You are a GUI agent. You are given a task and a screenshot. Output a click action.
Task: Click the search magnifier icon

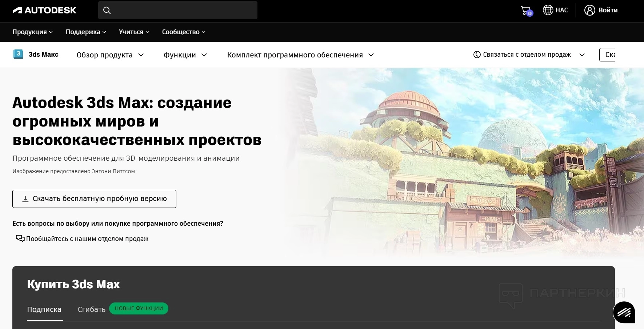pos(107,10)
